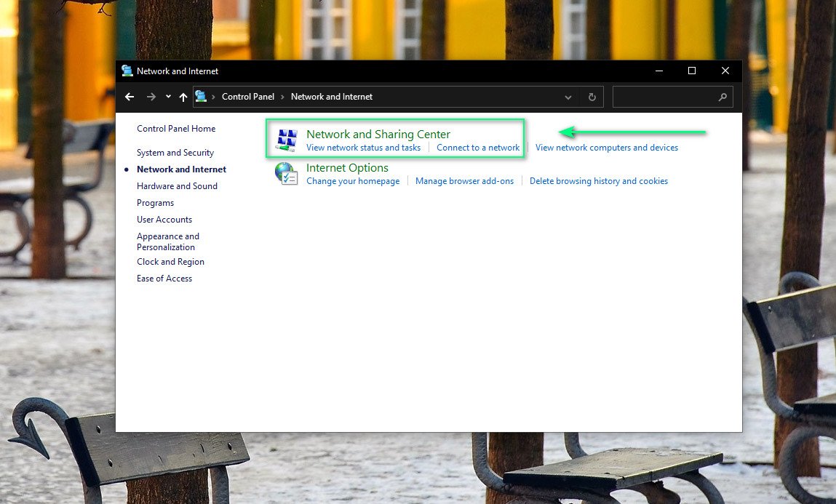Click Delete browsing history and cookies

(x=598, y=181)
